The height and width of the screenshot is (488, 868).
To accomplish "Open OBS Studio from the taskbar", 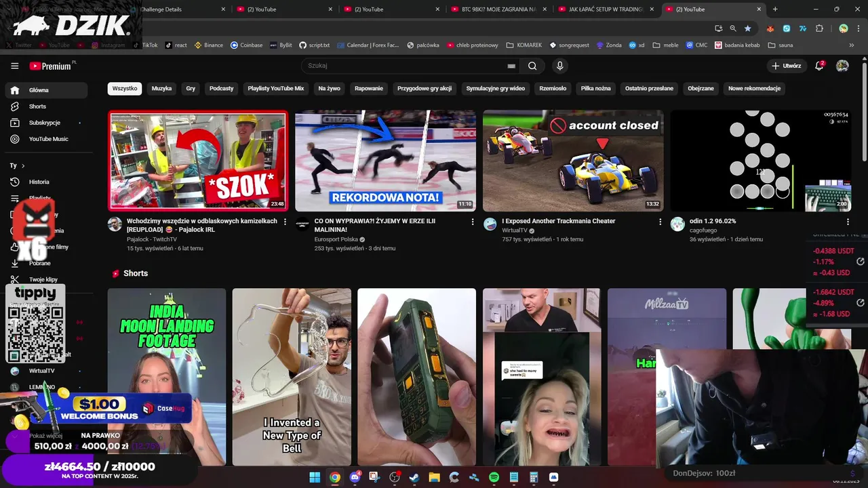I will 395,477.
